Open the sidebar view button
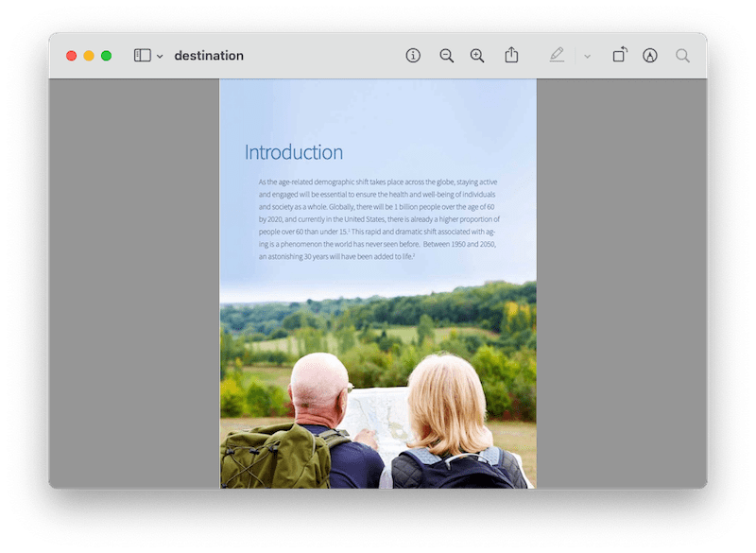The width and height of the screenshot is (756, 553). (x=143, y=56)
